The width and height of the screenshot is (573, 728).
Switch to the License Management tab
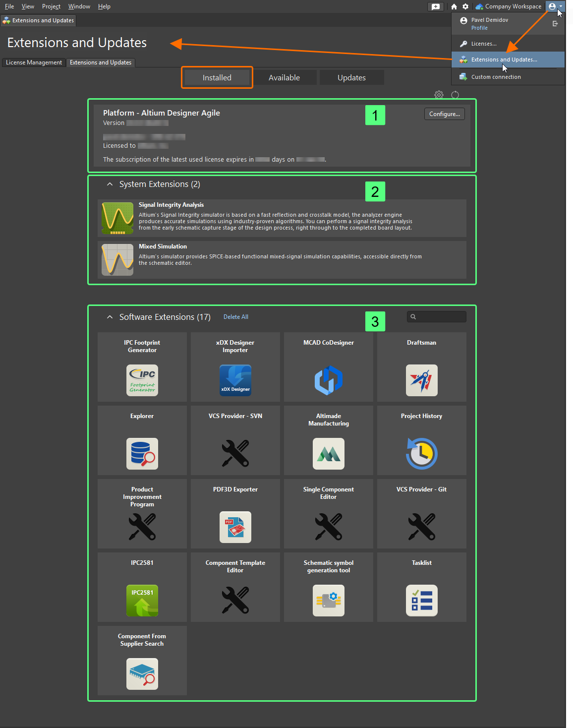33,62
